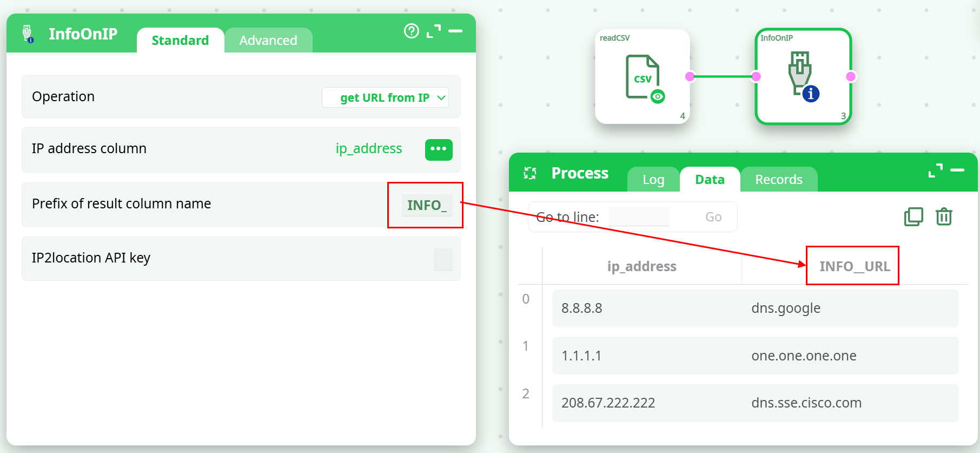Image resolution: width=980 pixels, height=453 pixels.
Task: Click the readCSV node icon
Action: tap(643, 77)
